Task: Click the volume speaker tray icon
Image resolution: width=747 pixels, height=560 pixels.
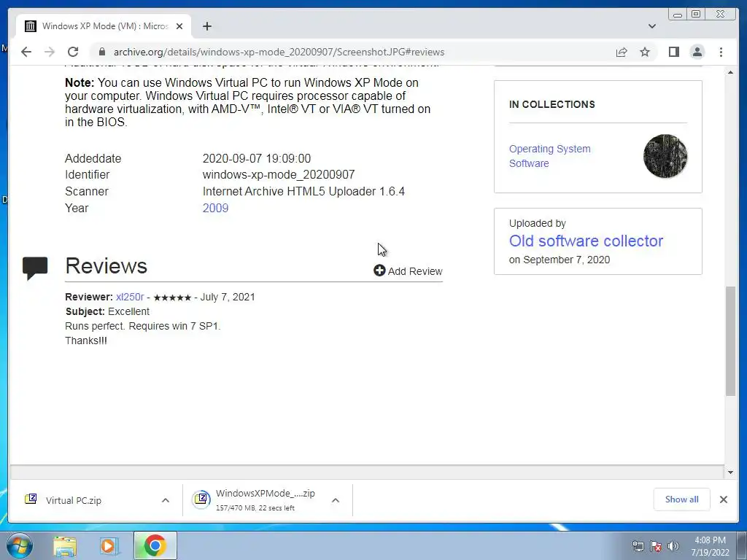Action: (x=673, y=546)
